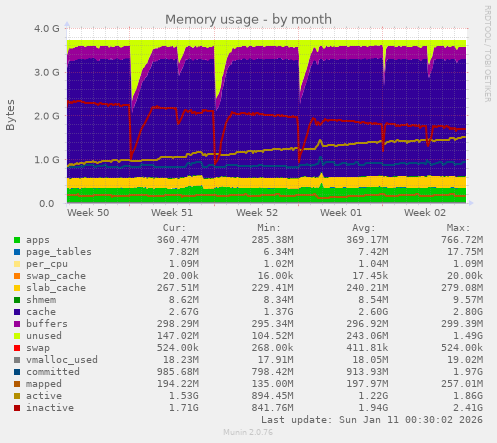The width and height of the screenshot is (497, 443).
Task: Click the 'slab_cache' legend label
Action: click(56, 288)
